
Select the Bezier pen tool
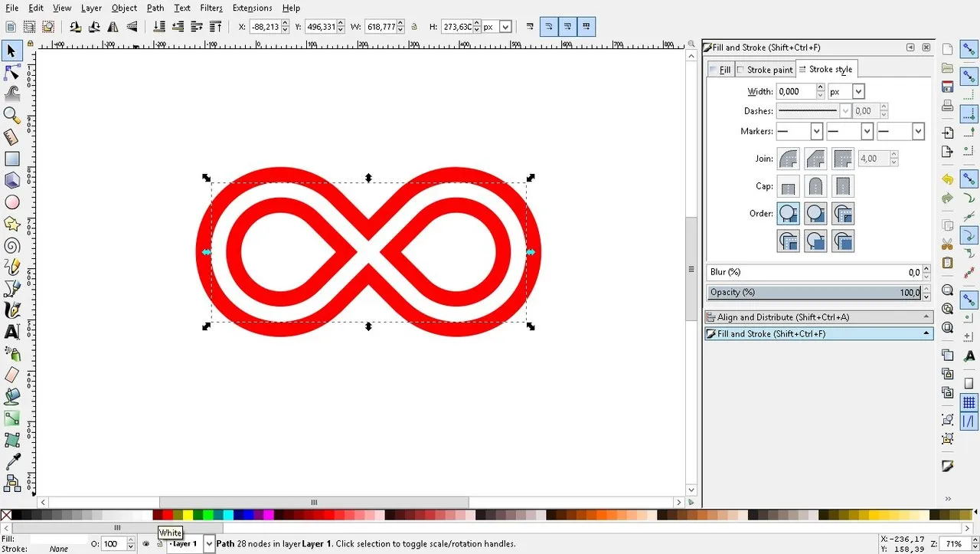coord(11,289)
